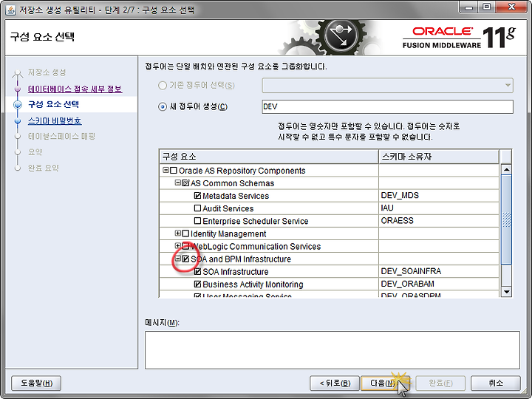
Task: Select Audit Services row label
Action: [228, 208]
